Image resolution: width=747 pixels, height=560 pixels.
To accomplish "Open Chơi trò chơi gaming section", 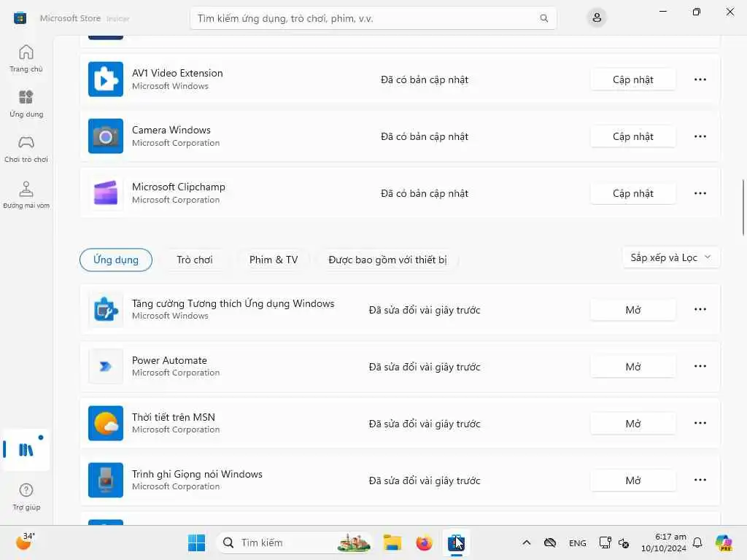I will tap(26, 149).
